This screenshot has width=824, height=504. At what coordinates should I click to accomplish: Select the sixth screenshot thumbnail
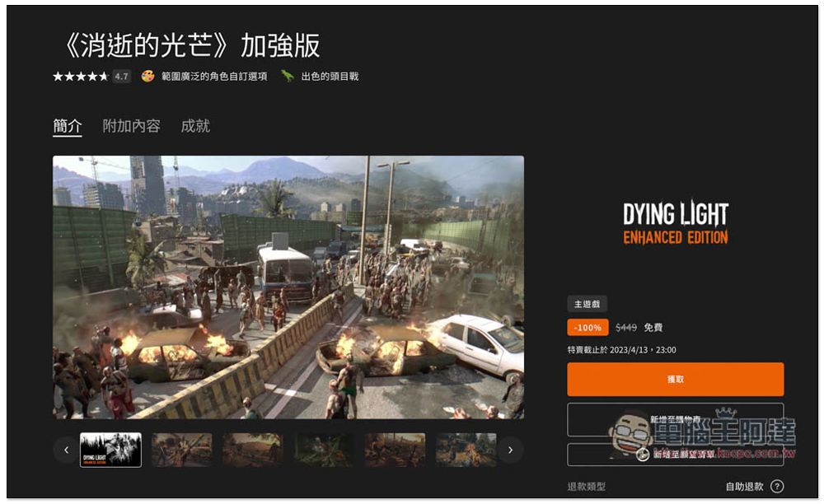coord(466,450)
